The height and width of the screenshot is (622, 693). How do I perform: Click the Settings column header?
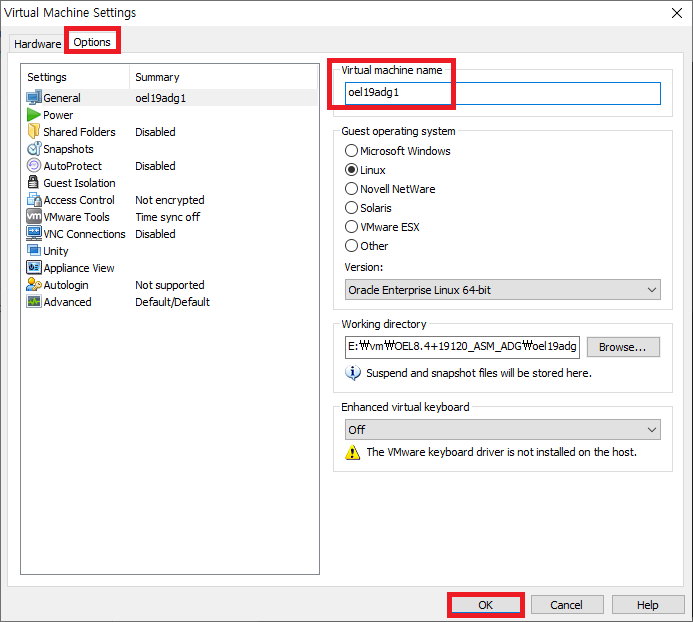[x=75, y=77]
